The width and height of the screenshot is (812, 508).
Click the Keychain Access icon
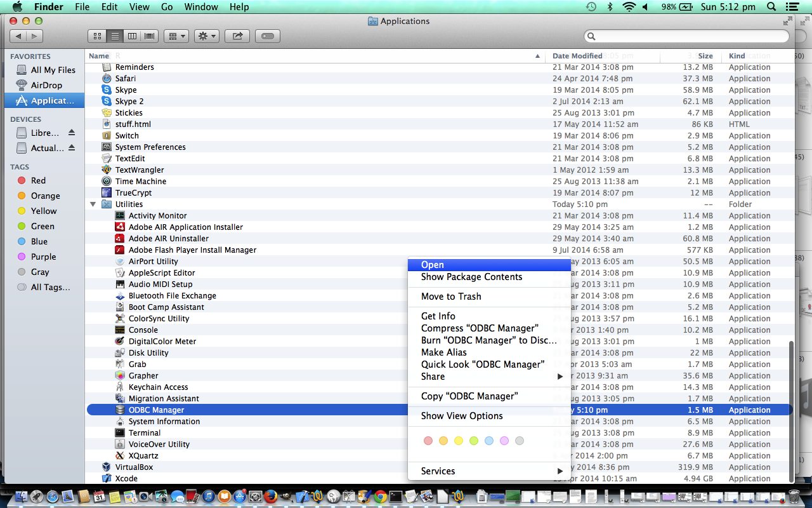120,387
